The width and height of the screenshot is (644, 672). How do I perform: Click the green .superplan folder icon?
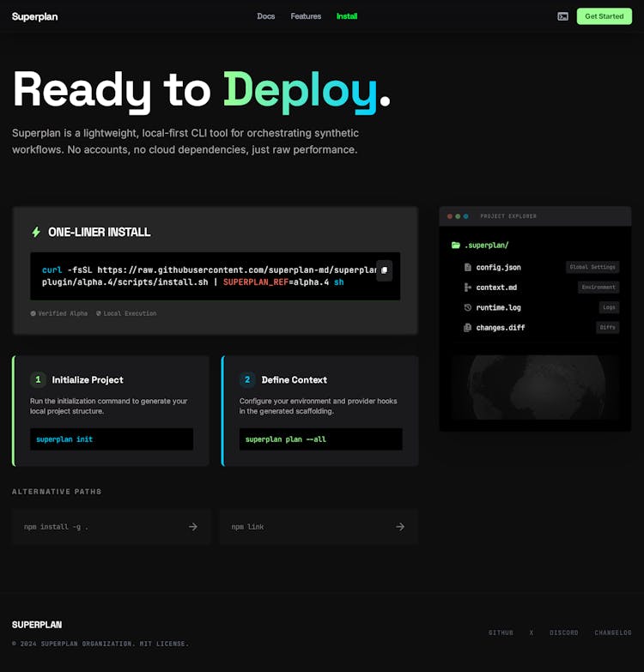coord(456,245)
